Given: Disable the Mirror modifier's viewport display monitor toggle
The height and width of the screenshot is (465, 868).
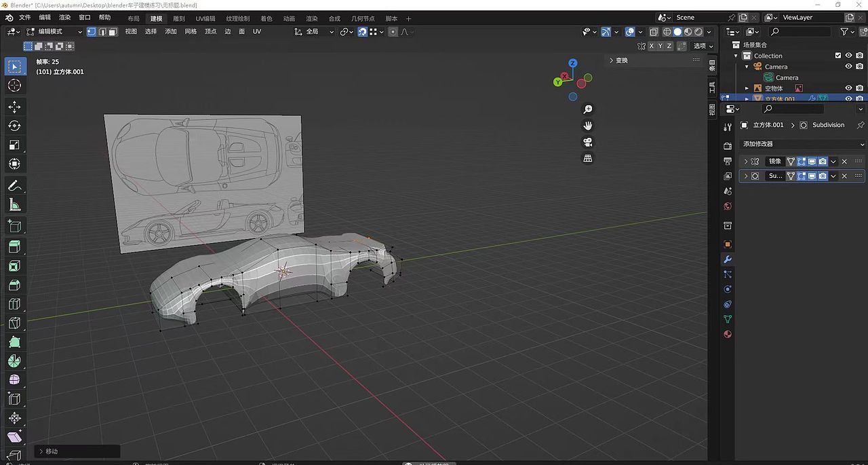Looking at the screenshot, I should tap(811, 161).
